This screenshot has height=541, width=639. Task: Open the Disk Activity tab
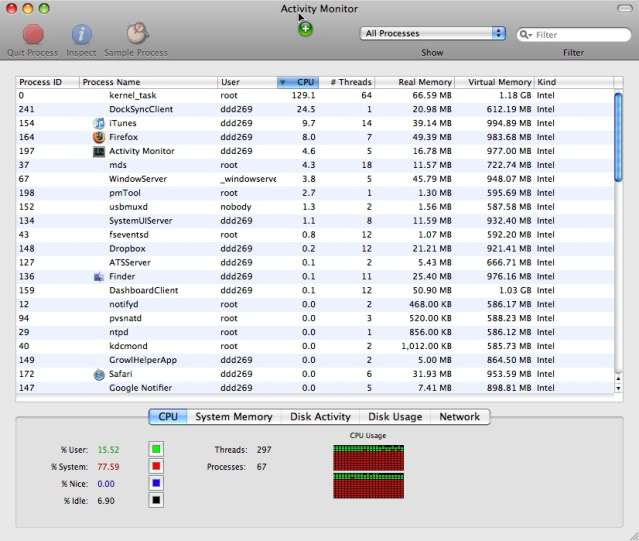(x=320, y=417)
